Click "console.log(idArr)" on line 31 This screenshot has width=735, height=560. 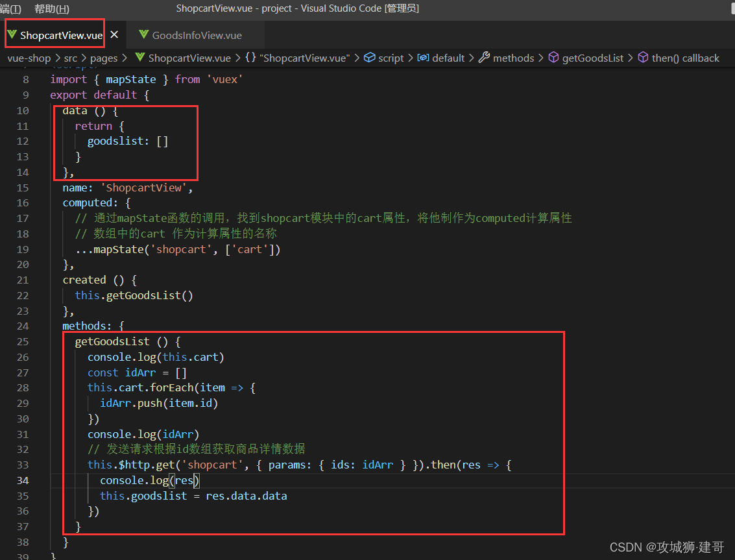click(143, 434)
